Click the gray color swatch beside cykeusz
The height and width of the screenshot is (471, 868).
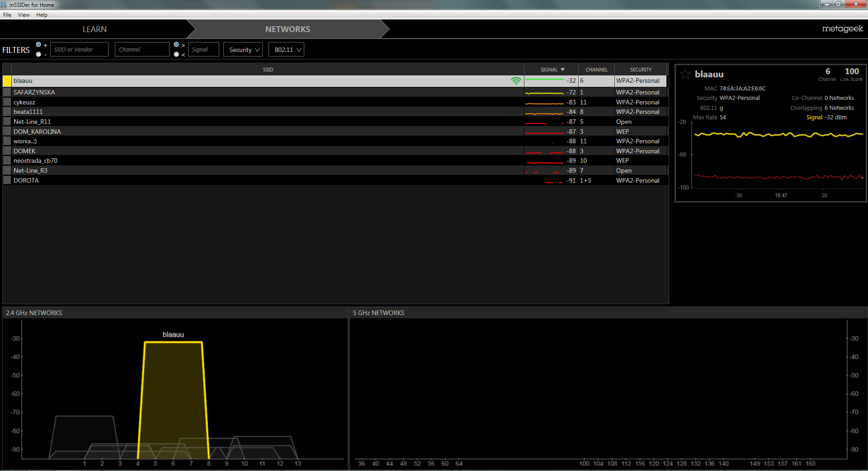click(x=7, y=102)
